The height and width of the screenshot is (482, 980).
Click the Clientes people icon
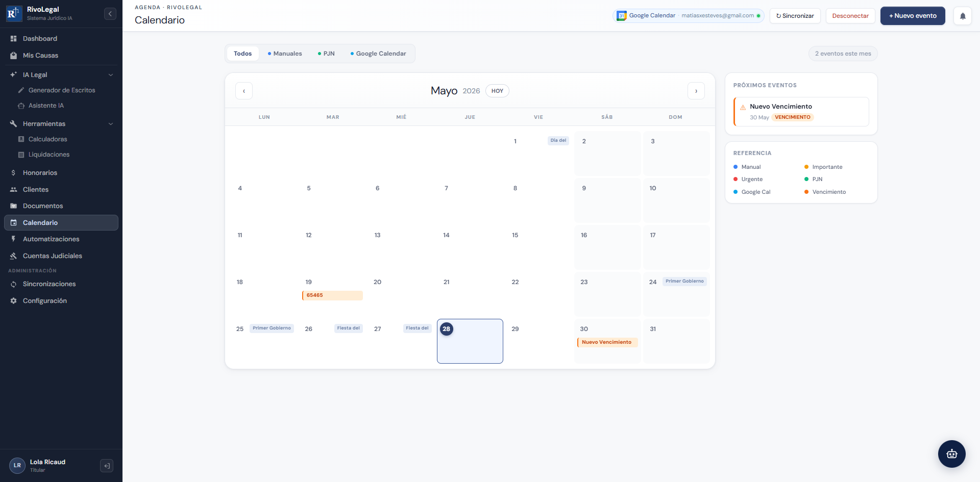pos(14,190)
